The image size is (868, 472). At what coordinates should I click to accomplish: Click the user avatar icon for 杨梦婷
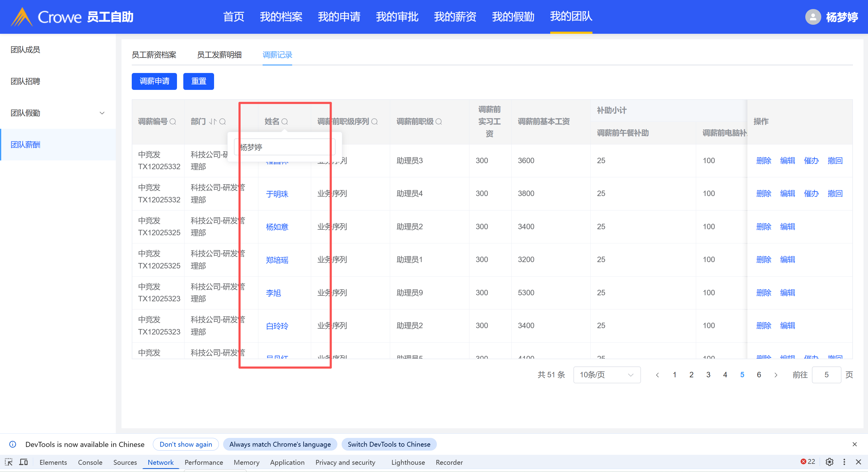pos(813,17)
